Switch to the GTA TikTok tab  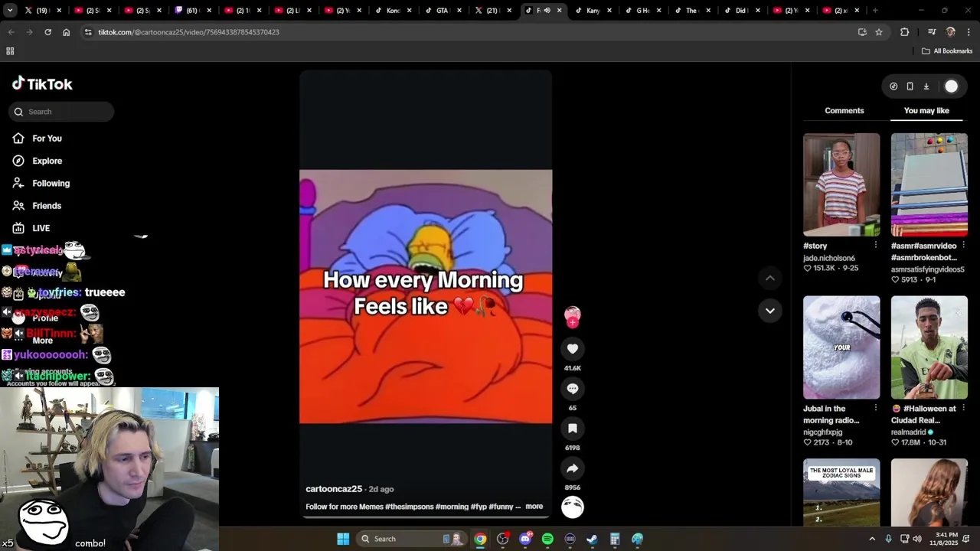(x=443, y=11)
